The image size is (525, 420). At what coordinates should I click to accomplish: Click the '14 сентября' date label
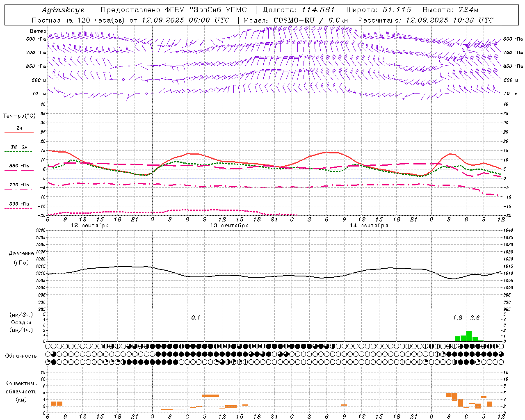369,226
